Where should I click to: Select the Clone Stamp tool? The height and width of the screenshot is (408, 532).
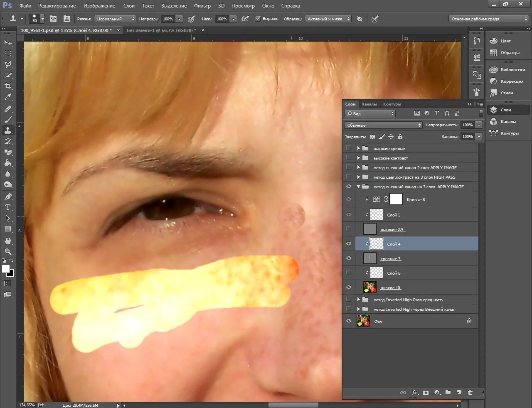point(8,130)
